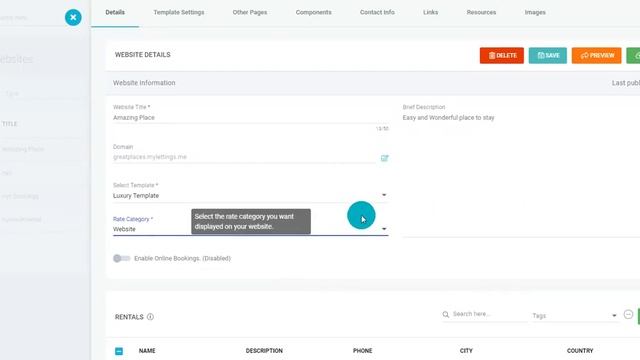Switch to the Links tab
640x360 pixels.
[430, 13]
